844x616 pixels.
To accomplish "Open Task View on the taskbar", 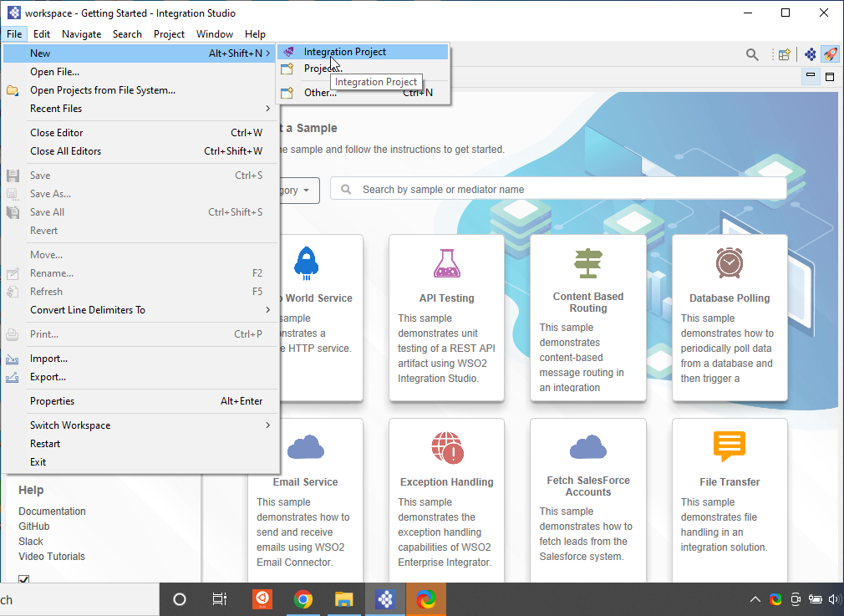I will click(x=220, y=599).
